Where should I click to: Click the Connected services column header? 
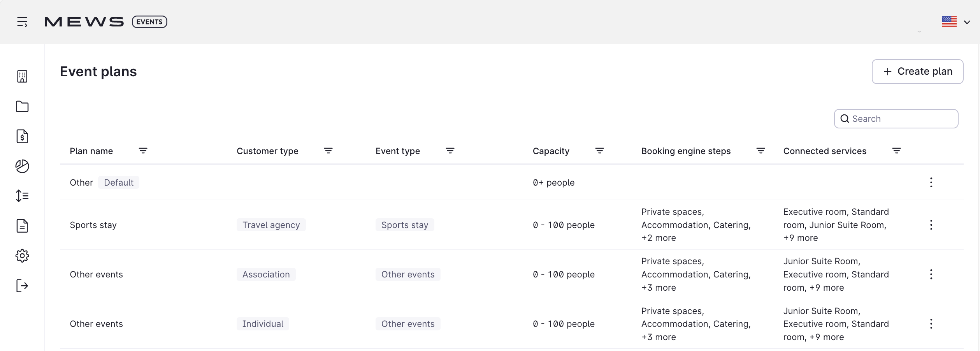click(825, 151)
